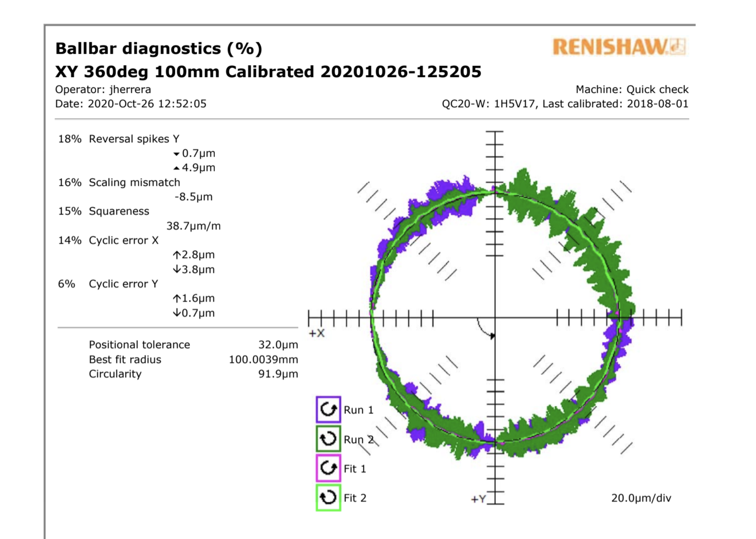
Task: Click the 'Circularity' label
Action: [x=115, y=374]
